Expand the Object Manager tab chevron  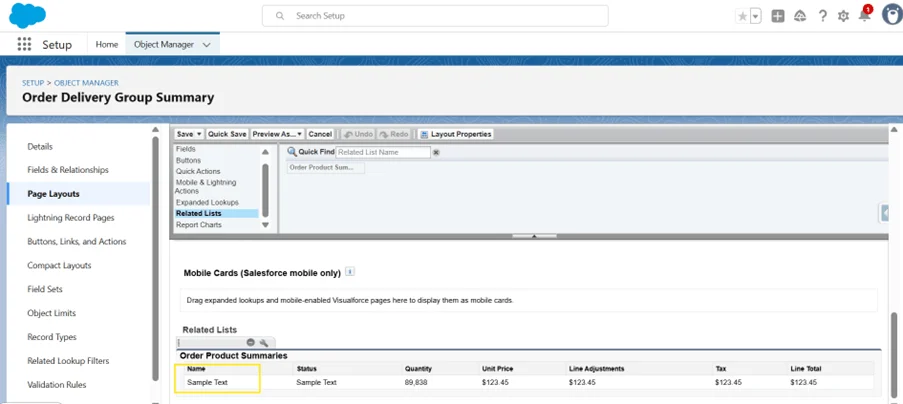(x=207, y=45)
